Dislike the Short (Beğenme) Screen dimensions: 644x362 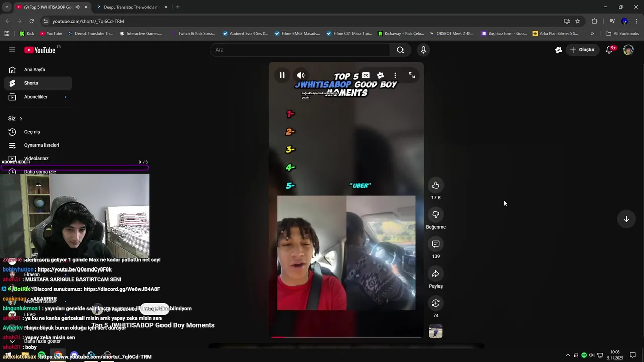coord(436,215)
